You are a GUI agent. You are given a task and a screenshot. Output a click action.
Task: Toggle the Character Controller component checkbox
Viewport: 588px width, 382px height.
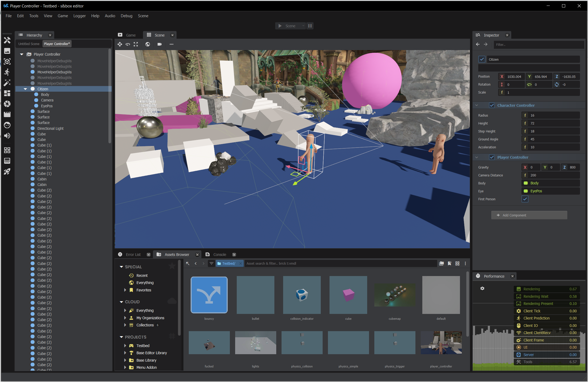click(x=492, y=105)
